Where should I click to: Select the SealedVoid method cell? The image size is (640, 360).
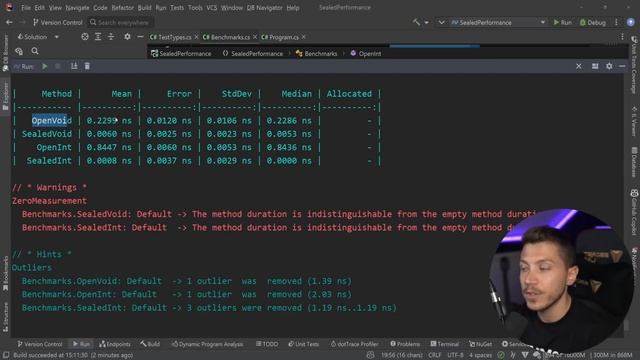coord(47,134)
